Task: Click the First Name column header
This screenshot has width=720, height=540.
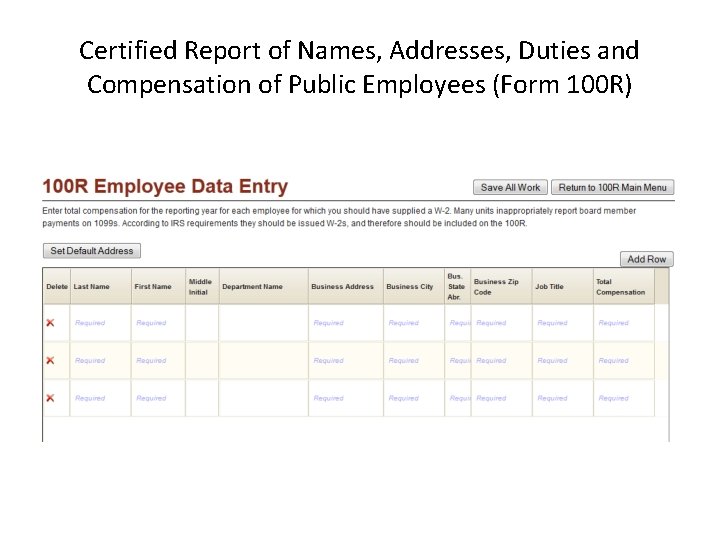Action: [x=158, y=287]
